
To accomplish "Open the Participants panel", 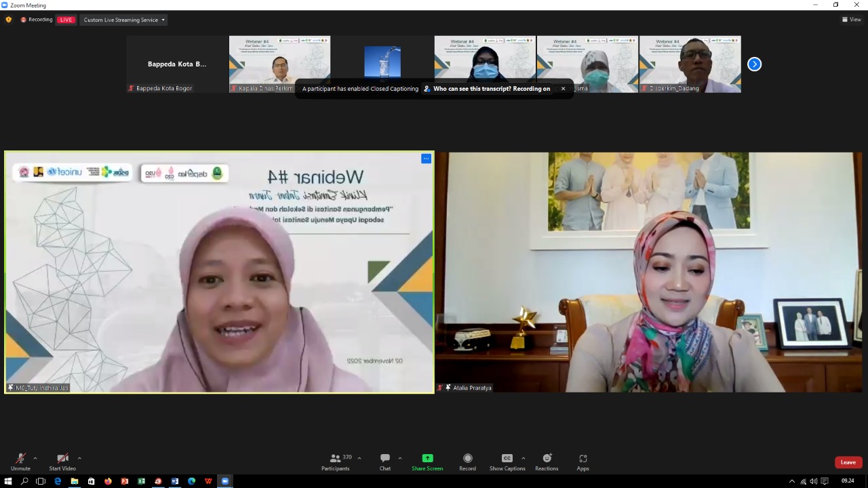I will [x=336, y=462].
